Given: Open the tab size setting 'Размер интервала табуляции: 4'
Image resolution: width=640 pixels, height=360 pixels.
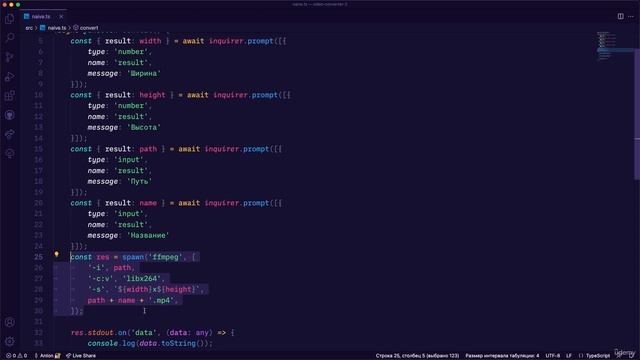Looking at the screenshot, I should pos(502,356).
